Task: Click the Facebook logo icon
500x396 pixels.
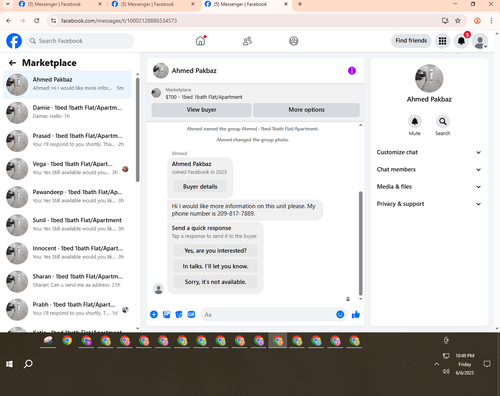Action: (14, 41)
